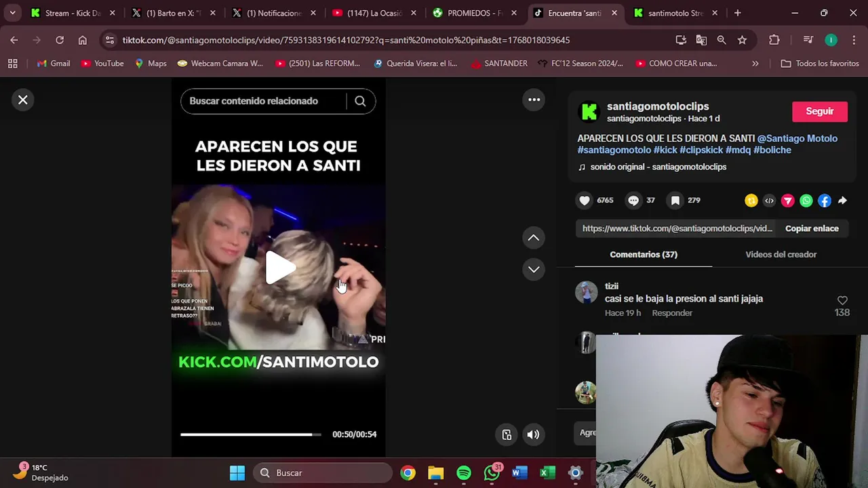Share the video to Facebook

824,201
